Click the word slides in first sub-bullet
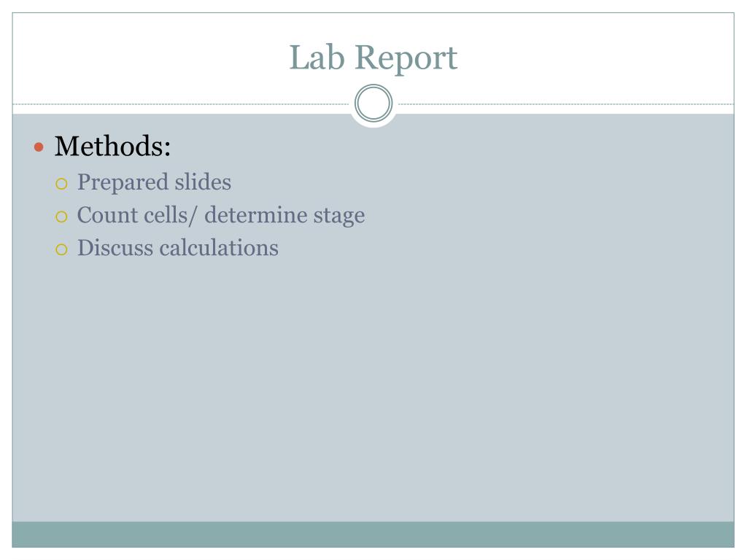The height and width of the screenshot is (560, 747). (203, 182)
